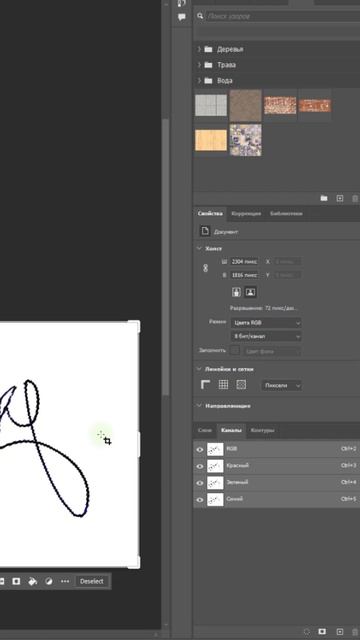Select the yellow wood pattern thumbnail
The height and width of the screenshot is (640, 360).
[211, 140]
